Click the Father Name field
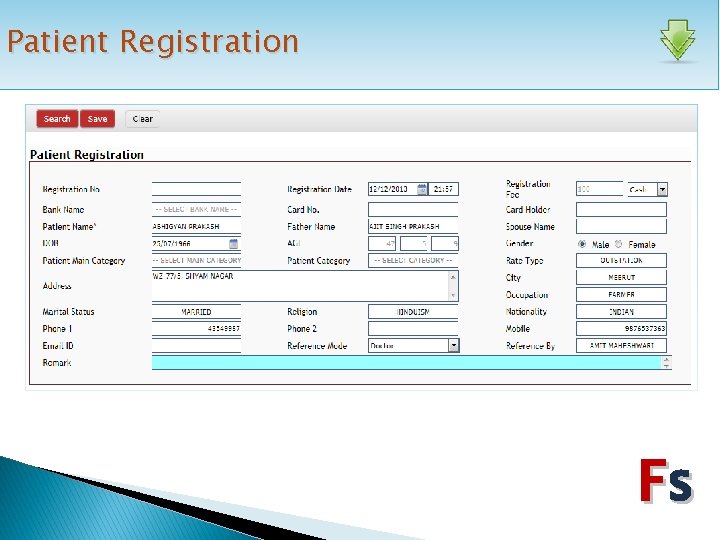 click(x=413, y=226)
